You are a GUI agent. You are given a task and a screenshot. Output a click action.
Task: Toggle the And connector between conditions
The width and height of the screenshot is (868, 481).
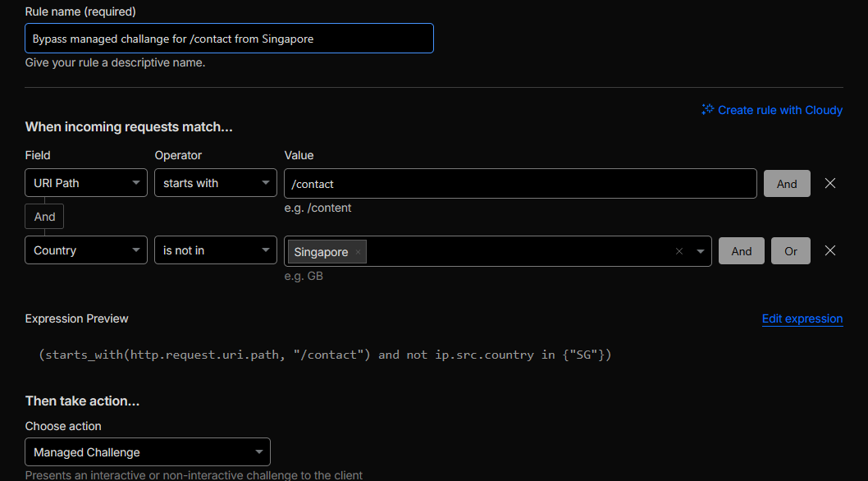[x=44, y=217]
